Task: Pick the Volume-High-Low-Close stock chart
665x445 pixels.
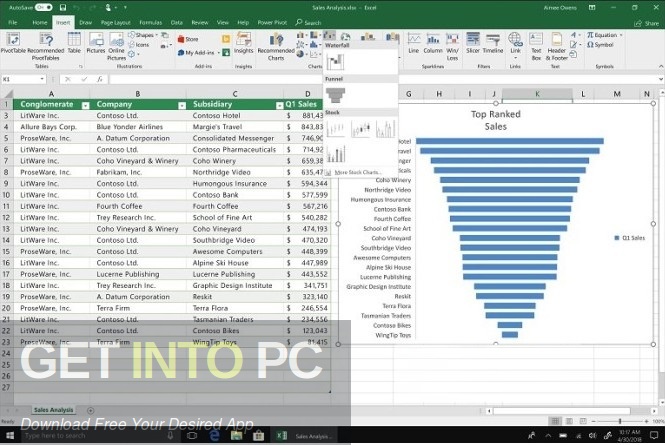Action: point(386,129)
